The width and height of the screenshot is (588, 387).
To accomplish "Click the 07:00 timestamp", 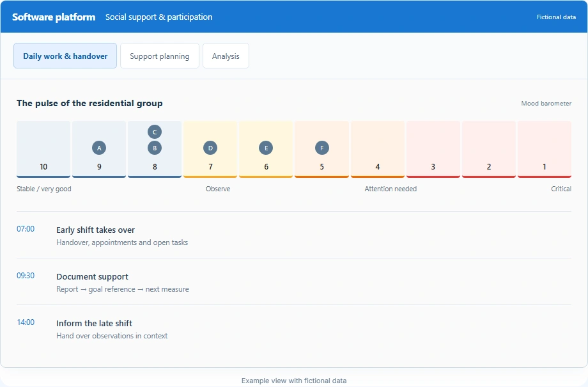I will click(x=26, y=229).
